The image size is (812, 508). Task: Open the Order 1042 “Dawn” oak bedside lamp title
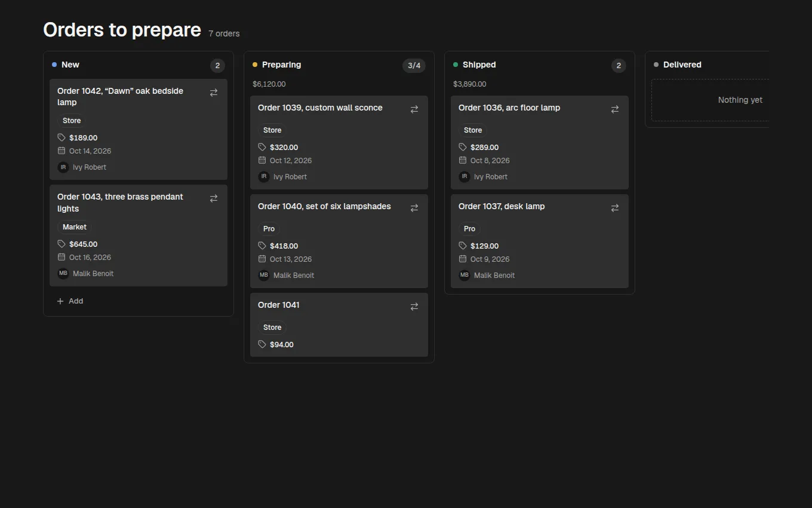(121, 96)
